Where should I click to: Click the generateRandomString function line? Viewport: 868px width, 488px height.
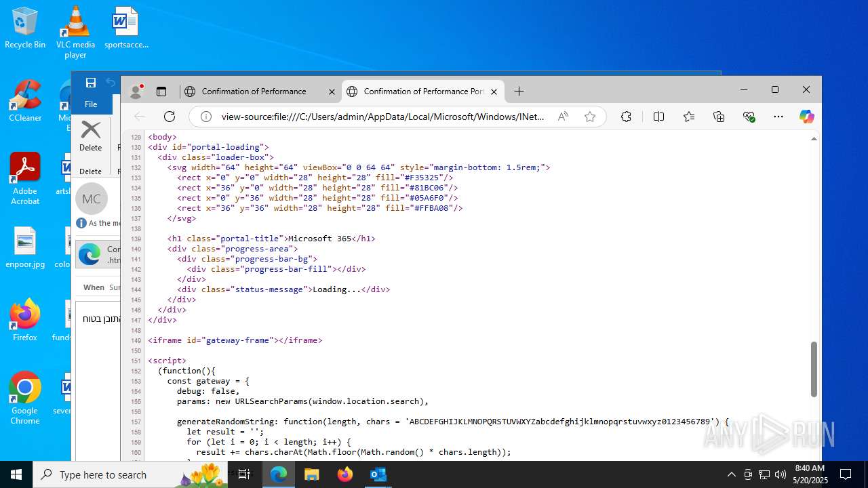coord(453,422)
